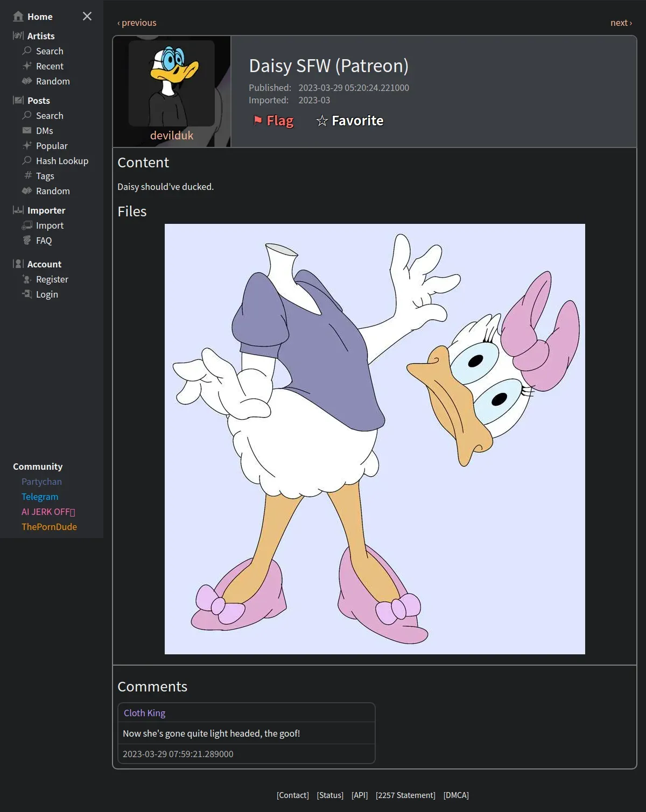Click the Account section icon
This screenshot has height=812, width=646.
tap(18, 264)
